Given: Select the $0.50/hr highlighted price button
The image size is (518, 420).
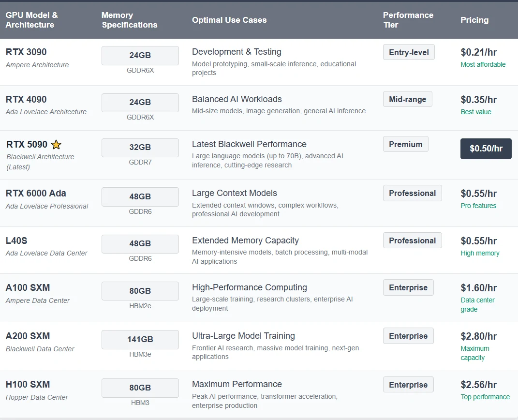Looking at the screenshot, I should pyautogui.click(x=486, y=149).
